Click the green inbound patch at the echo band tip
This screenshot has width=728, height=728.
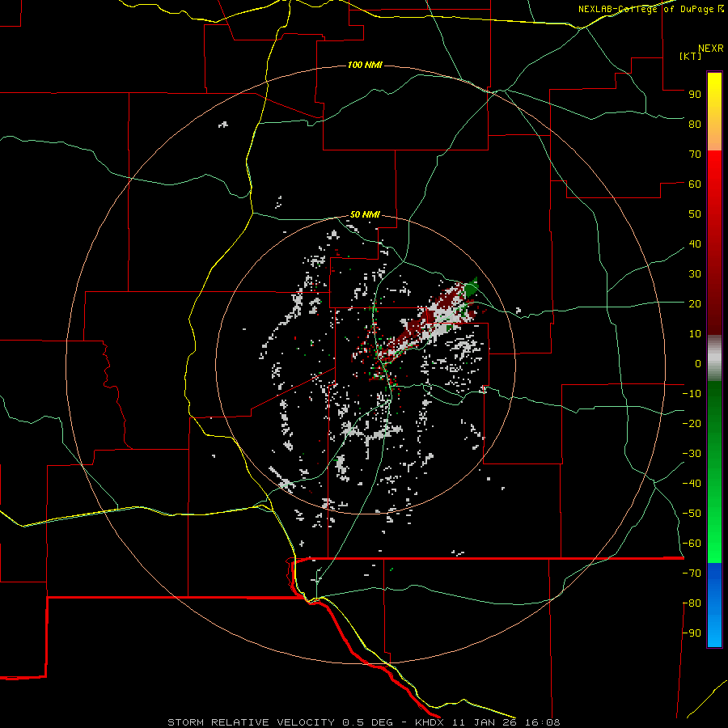coord(470,287)
